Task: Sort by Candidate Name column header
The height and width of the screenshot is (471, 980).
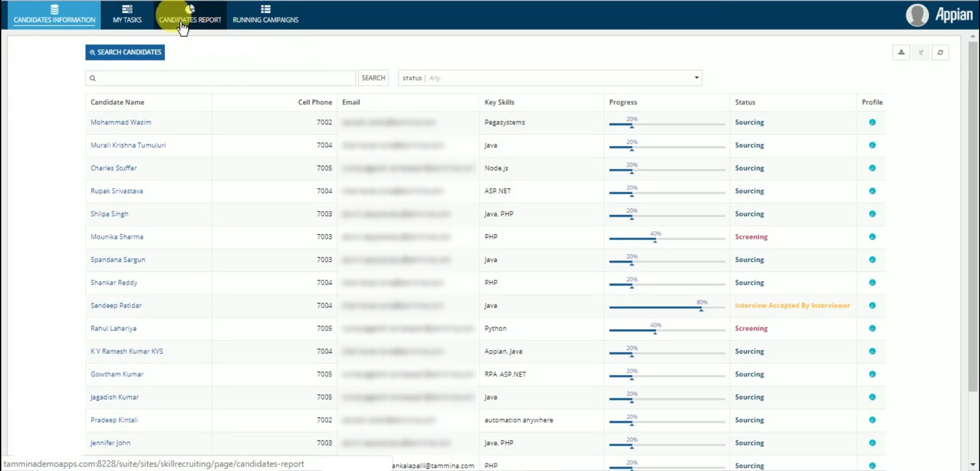Action: (117, 102)
